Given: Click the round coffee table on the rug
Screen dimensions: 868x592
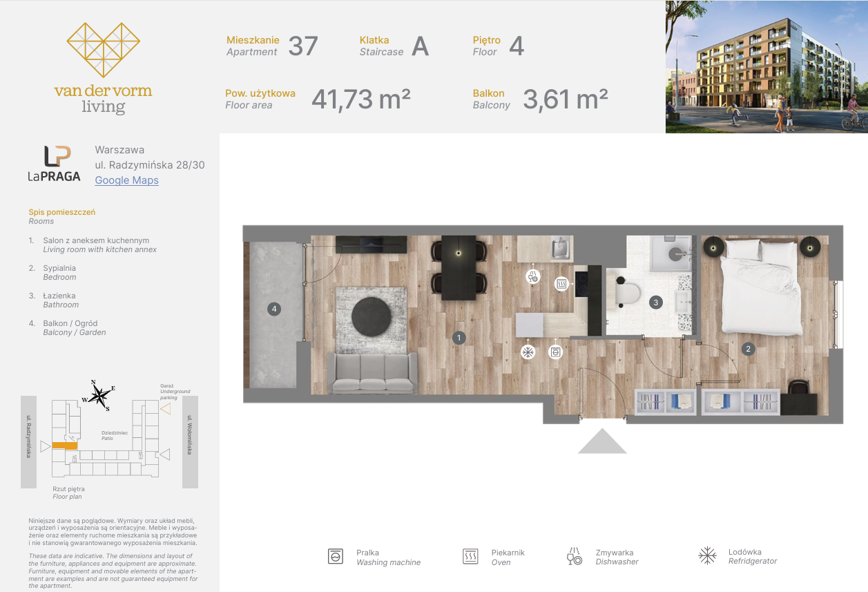Looking at the screenshot, I should tap(372, 318).
